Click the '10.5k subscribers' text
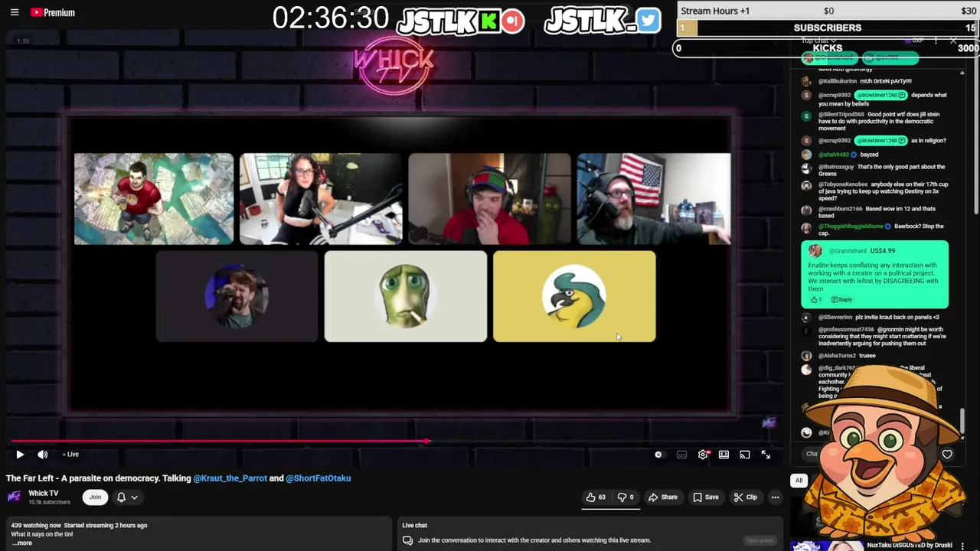The width and height of the screenshot is (980, 551). tap(49, 502)
